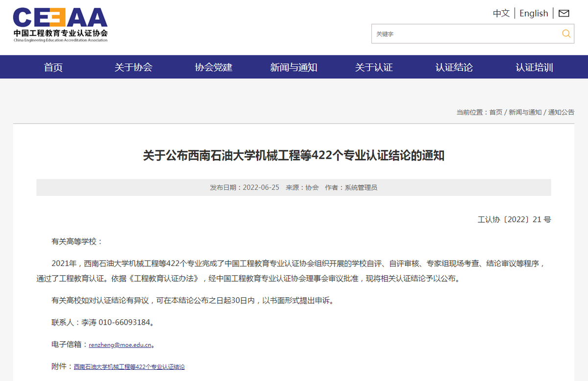This screenshot has width=588, height=381.
Task: Click the notice title heading
Action: click(294, 156)
